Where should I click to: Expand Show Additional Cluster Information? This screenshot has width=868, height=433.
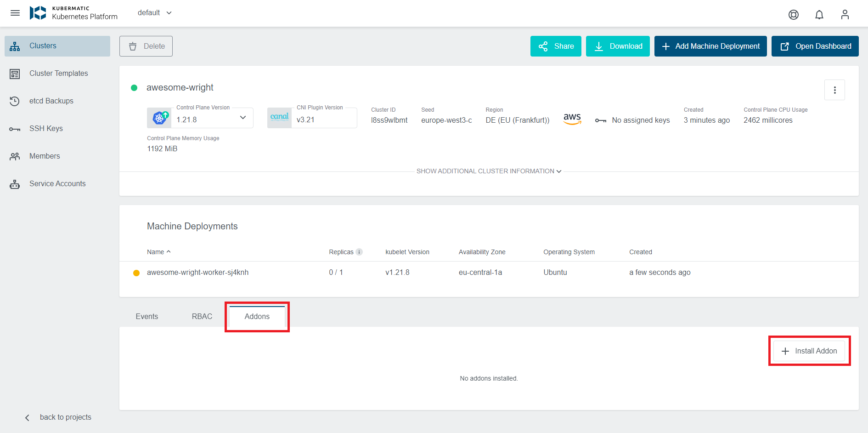coord(489,171)
